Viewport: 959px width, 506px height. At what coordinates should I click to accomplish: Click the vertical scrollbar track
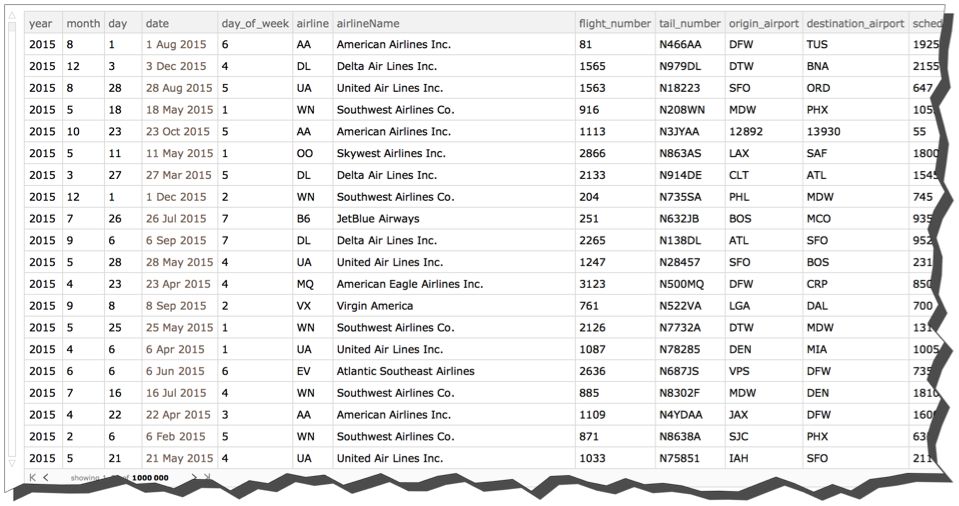[12, 239]
